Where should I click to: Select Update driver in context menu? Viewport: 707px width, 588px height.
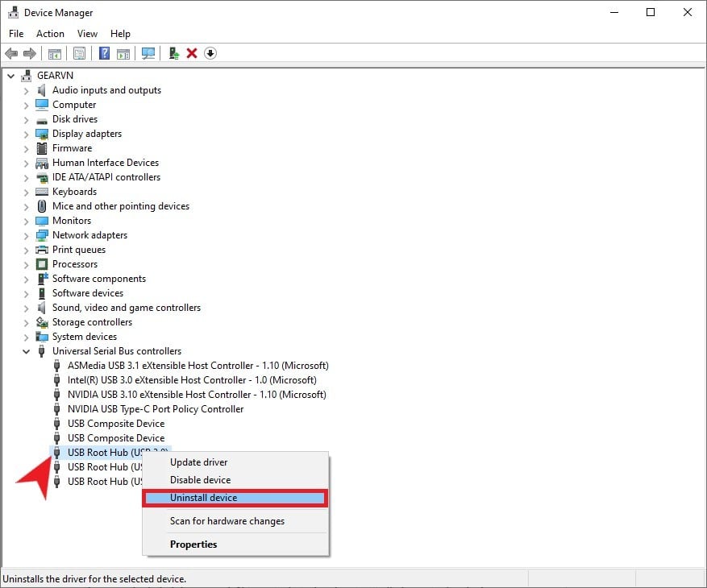(x=198, y=462)
